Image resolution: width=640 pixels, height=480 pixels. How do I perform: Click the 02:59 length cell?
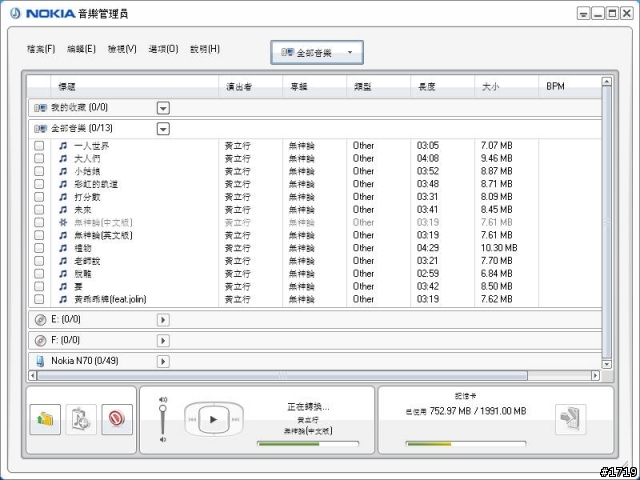click(x=428, y=273)
